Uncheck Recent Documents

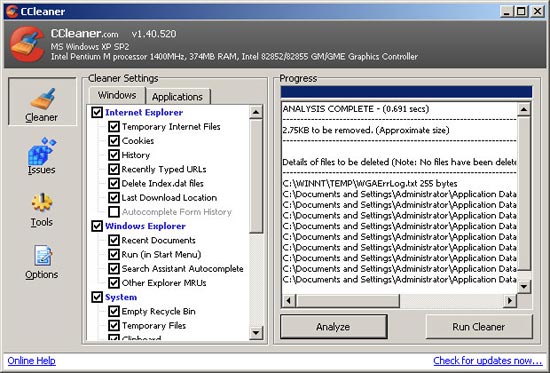pyautogui.click(x=114, y=240)
